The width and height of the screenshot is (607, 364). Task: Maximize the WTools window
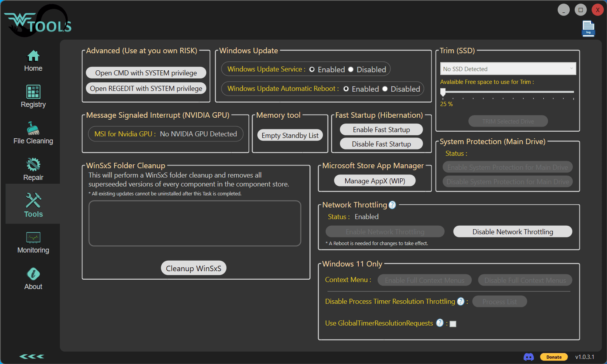(581, 10)
